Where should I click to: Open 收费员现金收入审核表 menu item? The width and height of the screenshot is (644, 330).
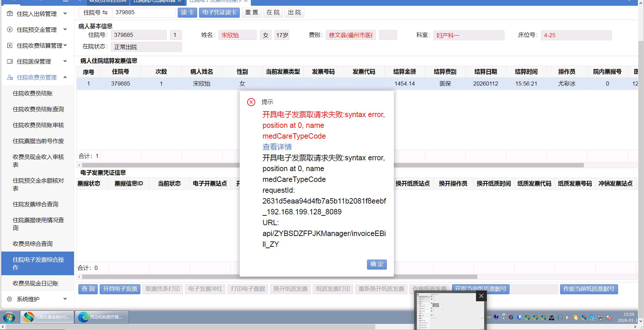38,161
